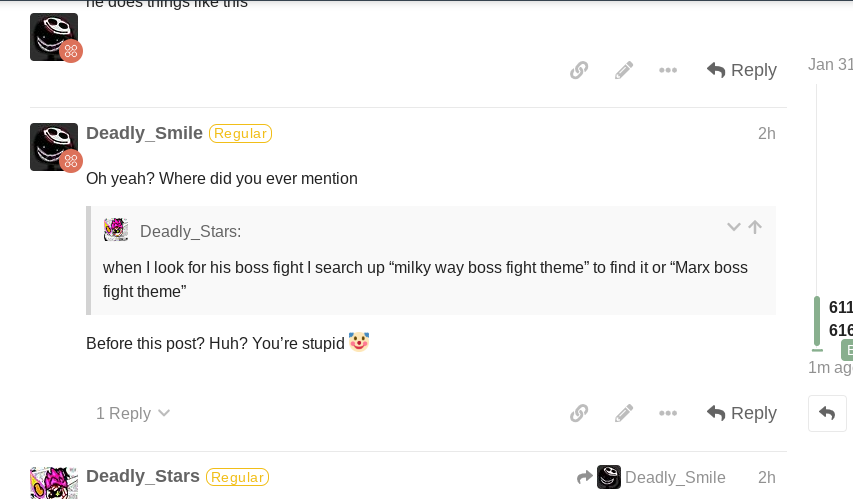Expand the 1 Reply dropdown
The width and height of the screenshot is (853, 499).
tap(133, 414)
